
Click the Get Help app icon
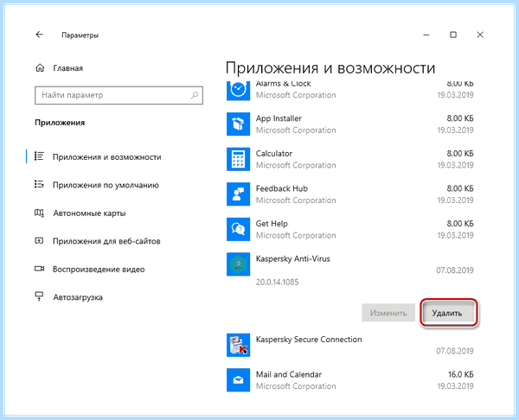pos(239,229)
